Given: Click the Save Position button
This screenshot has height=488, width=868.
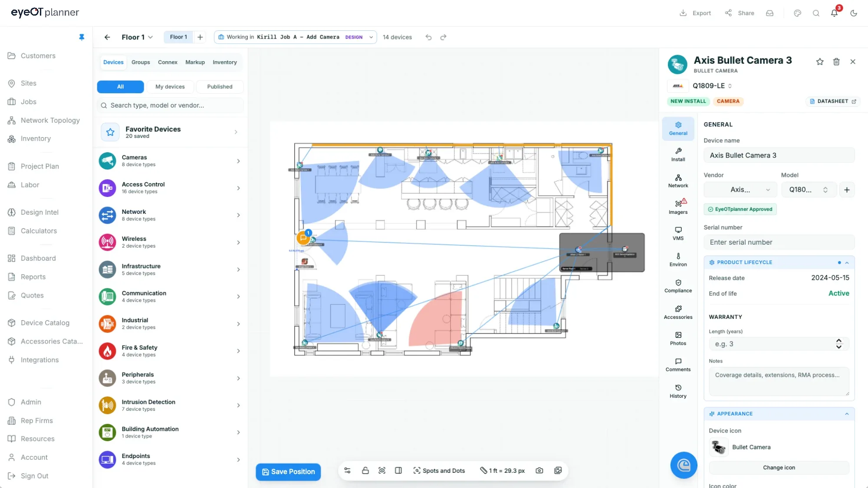Looking at the screenshot, I should 288,472.
